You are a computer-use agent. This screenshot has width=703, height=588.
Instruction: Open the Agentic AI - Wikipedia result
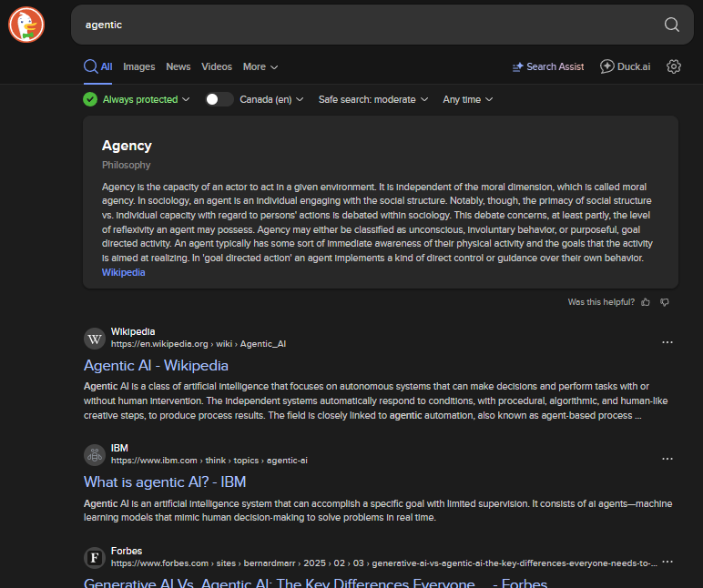pos(156,366)
